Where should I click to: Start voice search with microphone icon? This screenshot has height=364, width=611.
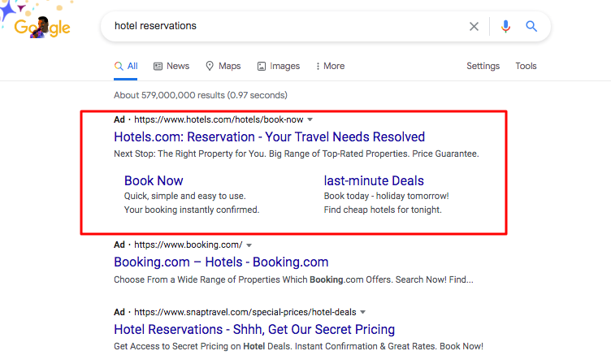coord(505,27)
